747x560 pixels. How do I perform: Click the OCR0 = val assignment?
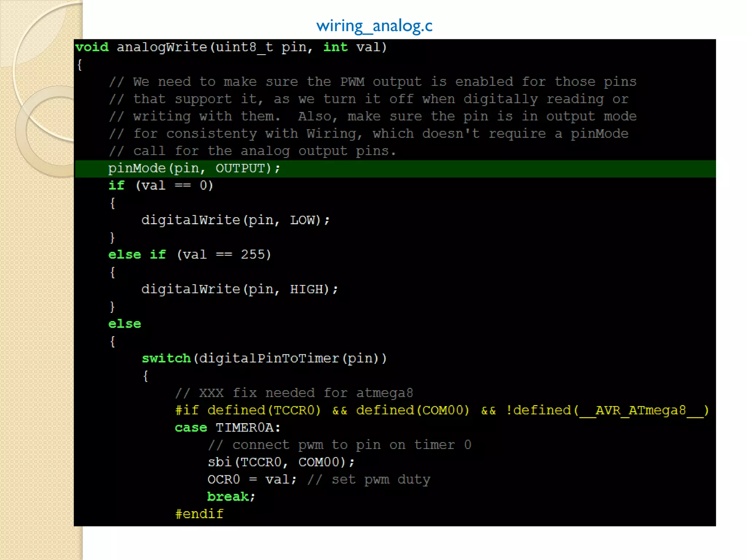[252, 479]
